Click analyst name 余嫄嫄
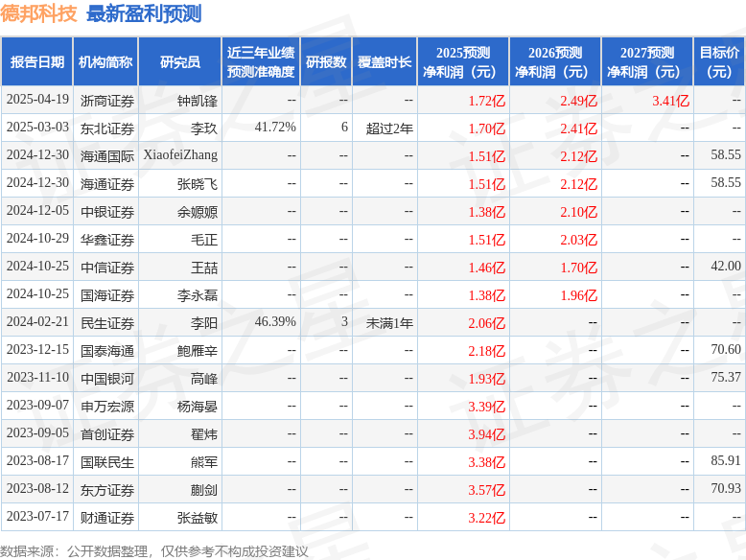Image resolution: width=746 pixels, height=560 pixels. 197,212
